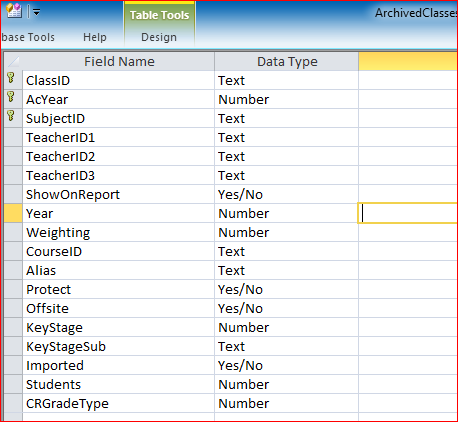Click the AcYear field name
The image size is (458, 422).
point(47,100)
